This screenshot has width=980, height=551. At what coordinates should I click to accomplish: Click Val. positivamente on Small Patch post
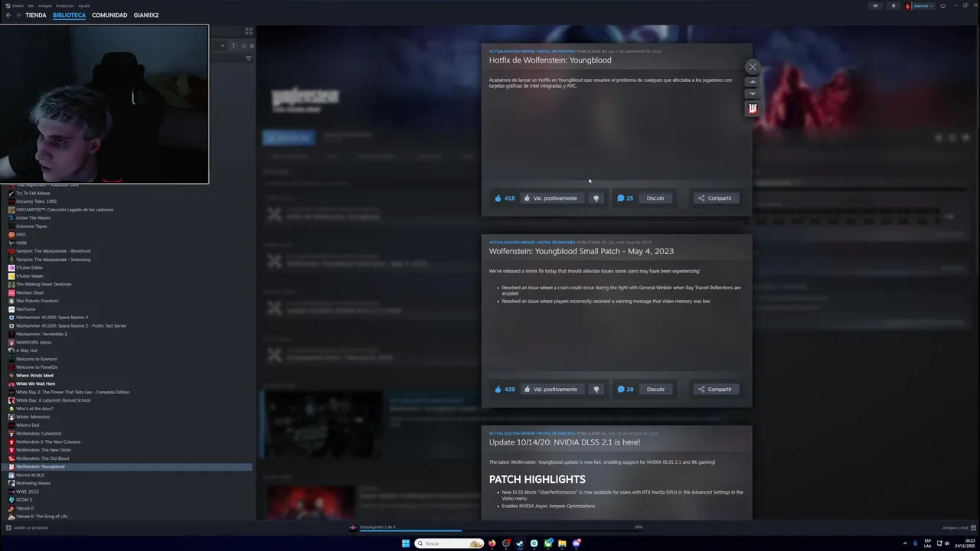[x=550, y=390]
